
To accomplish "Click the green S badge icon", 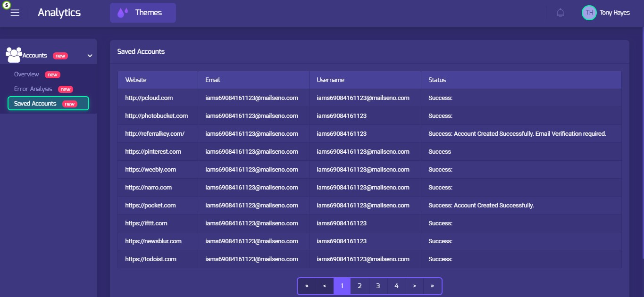I will click(7, 5).
